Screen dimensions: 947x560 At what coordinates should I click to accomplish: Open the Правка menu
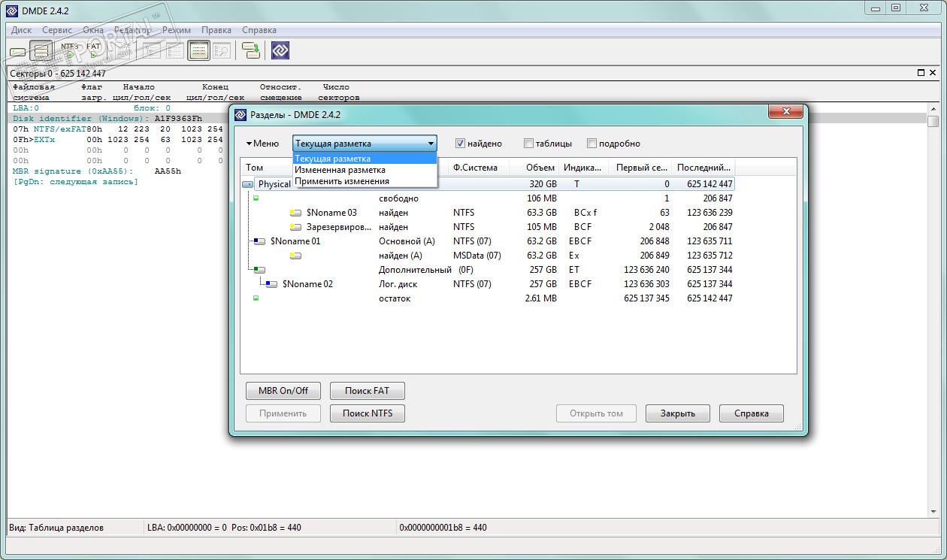pyautogui.click(x=216, y=30)
